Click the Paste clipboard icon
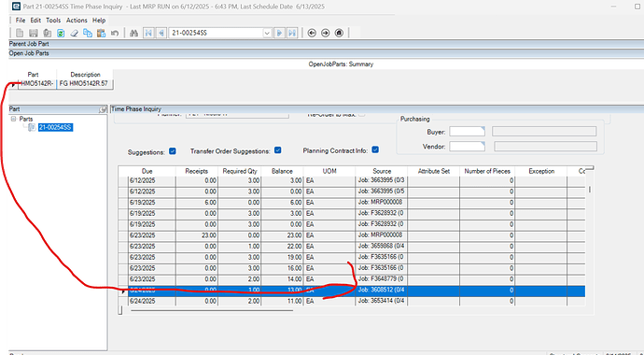The image size is (644, 355). (101, 33)
